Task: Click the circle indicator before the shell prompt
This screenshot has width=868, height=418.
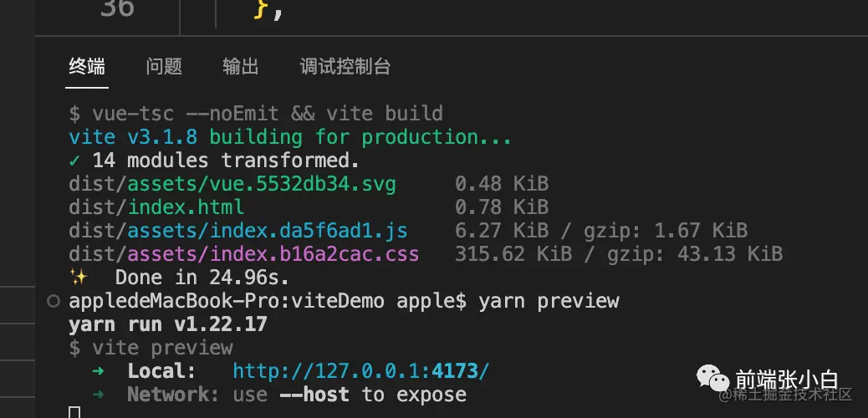Action: [x=54, y=301]
